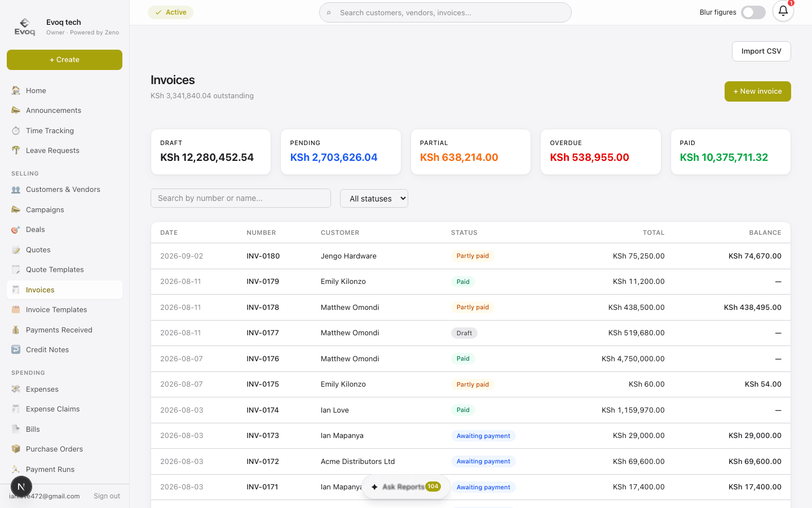Viewport: 812px width, 508px height.
Task: Click the Search by number or name field
Action: pyautogui.click(x=241, y=198)
